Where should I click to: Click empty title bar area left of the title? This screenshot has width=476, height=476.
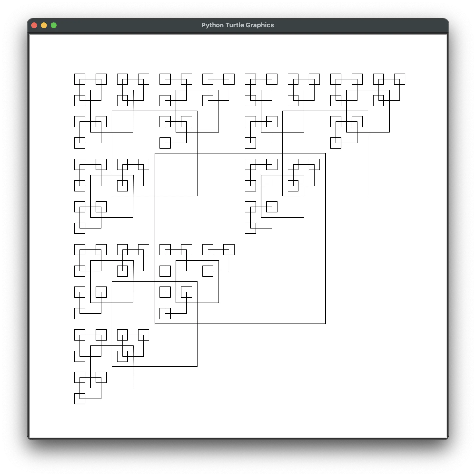click(128, 25)
